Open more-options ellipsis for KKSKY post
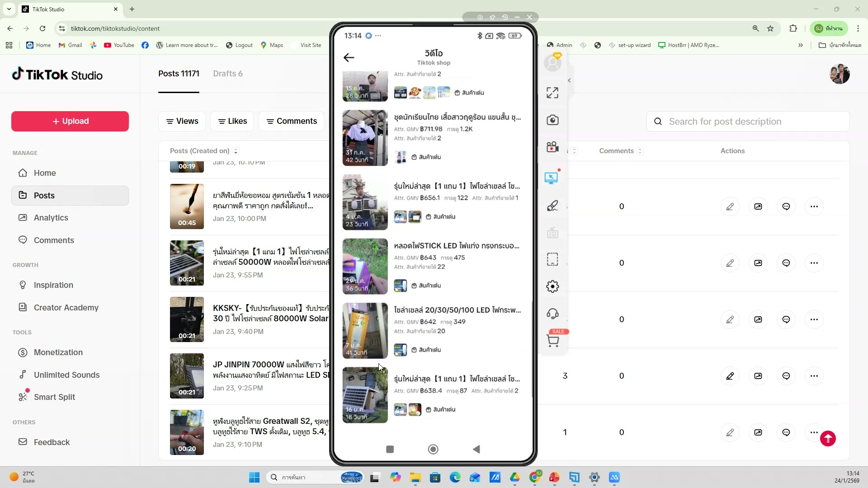Image resolution: width=868 pixels, height=488 pixels. click(815, 319)
